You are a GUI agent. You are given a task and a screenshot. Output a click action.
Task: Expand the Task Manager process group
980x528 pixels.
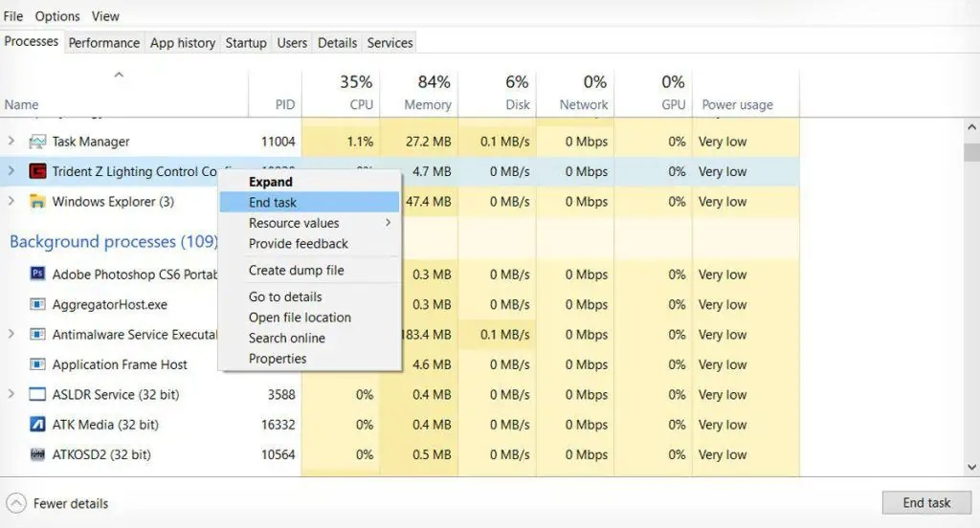click(x=11, y=142)
